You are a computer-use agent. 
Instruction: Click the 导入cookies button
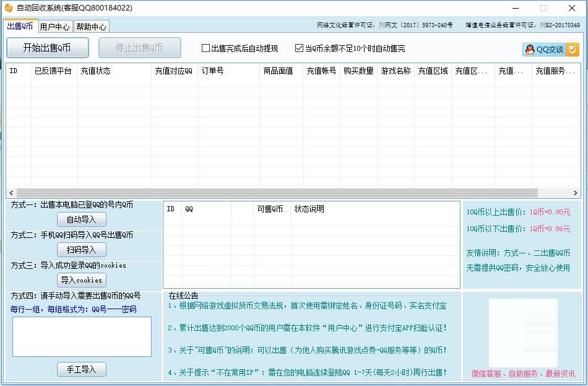tap(81, 280)
